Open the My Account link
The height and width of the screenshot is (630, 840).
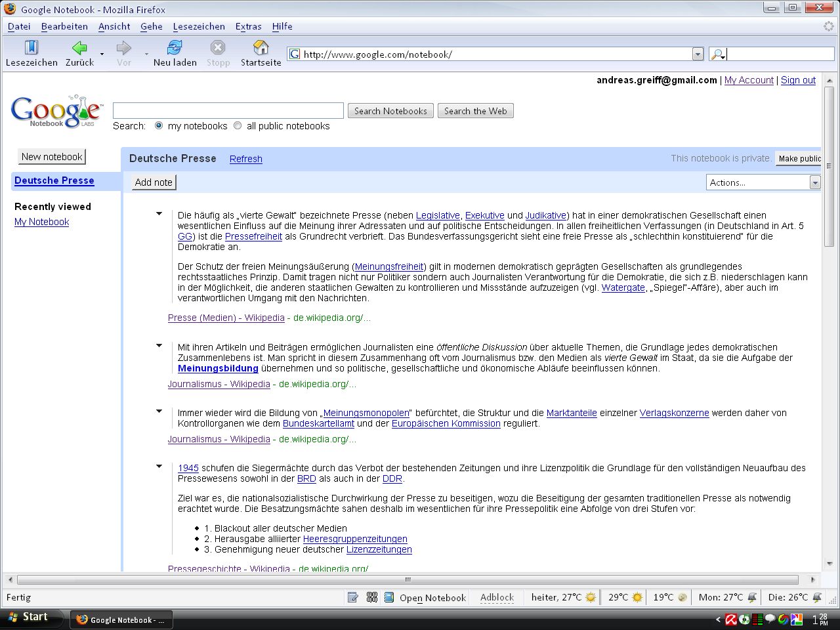tap(749, 80)
